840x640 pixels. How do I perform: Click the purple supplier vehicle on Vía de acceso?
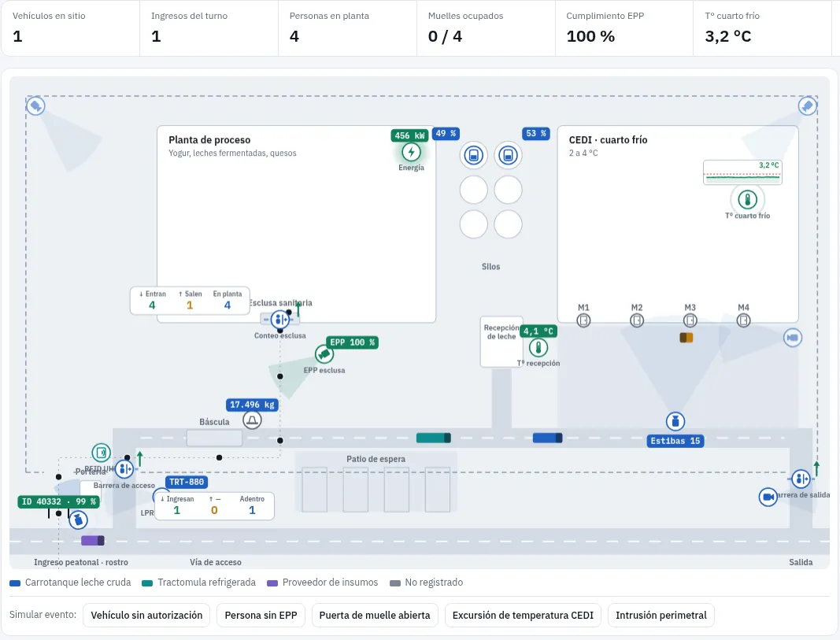click(x=93, y=540)
